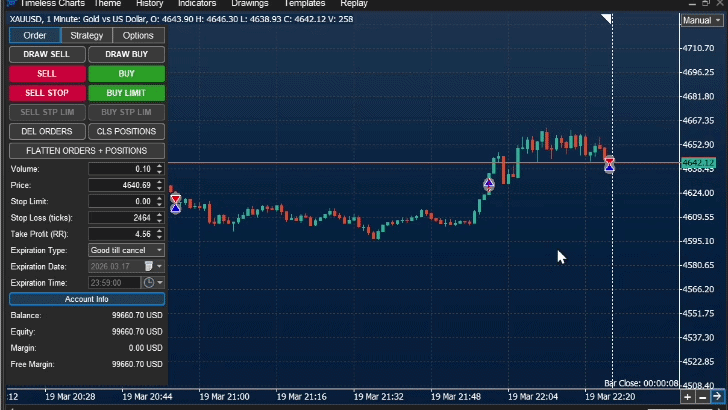
Task: Toggle the Account Info section
Action: pos(87,299)
